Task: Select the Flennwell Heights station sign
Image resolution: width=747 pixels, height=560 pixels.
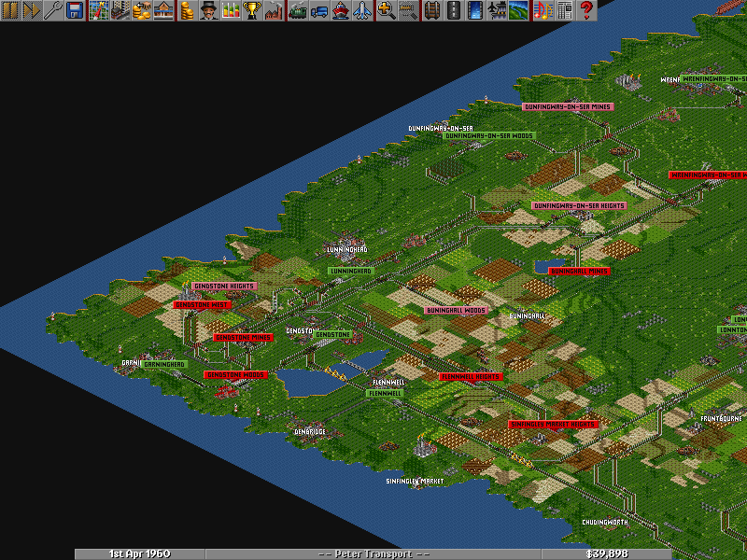Action: (x=471, y=377)
